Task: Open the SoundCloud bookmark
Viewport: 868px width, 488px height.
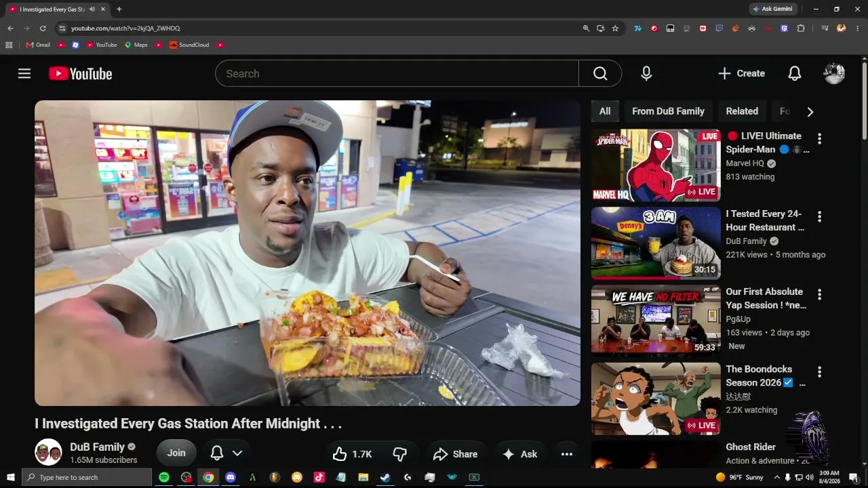Action: pyautogui.click(x=189, y=45)
